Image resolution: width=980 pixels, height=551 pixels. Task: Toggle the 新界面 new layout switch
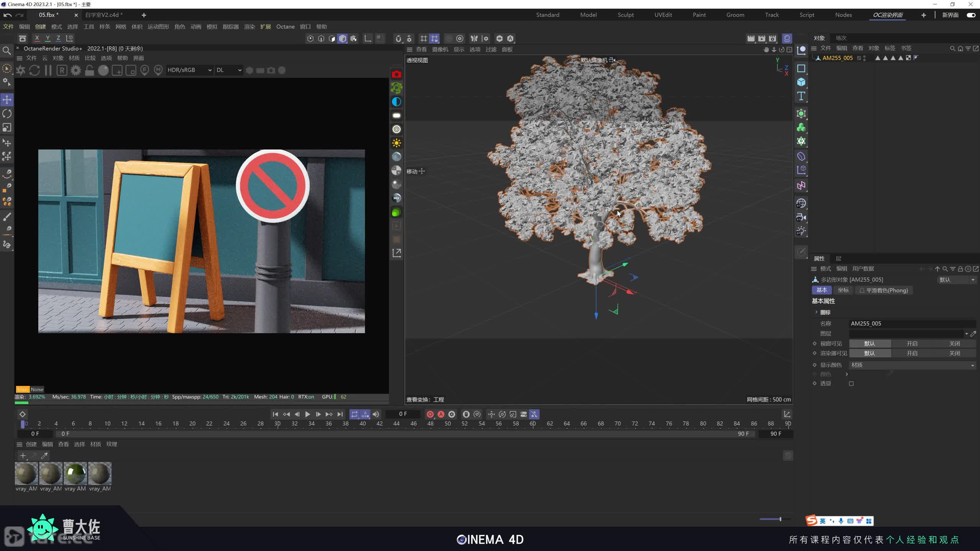971,15
